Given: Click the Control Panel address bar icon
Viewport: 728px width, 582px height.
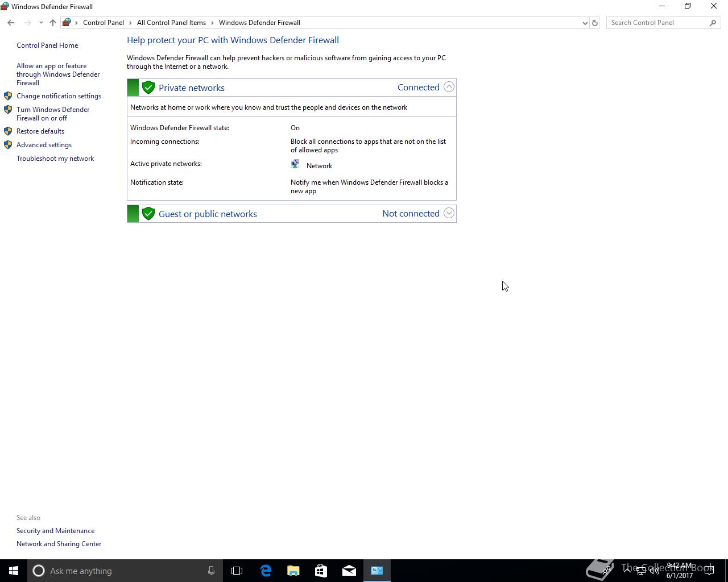Looking at the screenshot, I should click(x=67, y=23).
